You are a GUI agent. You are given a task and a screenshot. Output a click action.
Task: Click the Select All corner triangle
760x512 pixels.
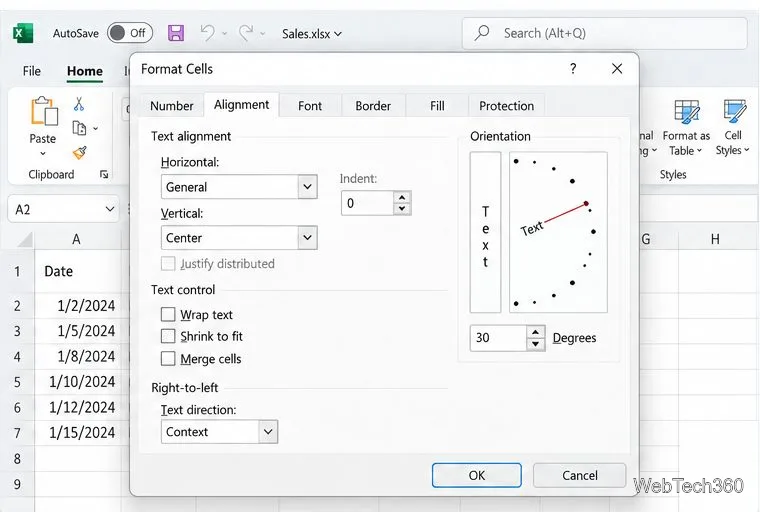point(25,240)
